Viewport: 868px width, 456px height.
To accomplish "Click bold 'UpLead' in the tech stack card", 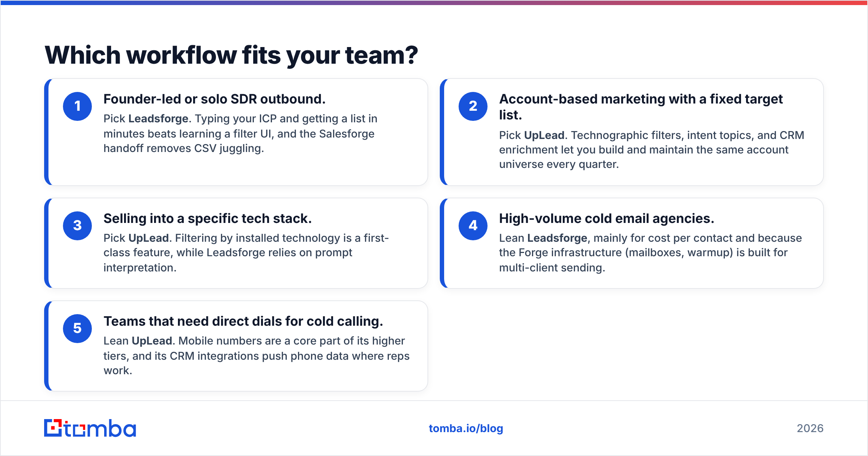I will (x=148, y=238).
